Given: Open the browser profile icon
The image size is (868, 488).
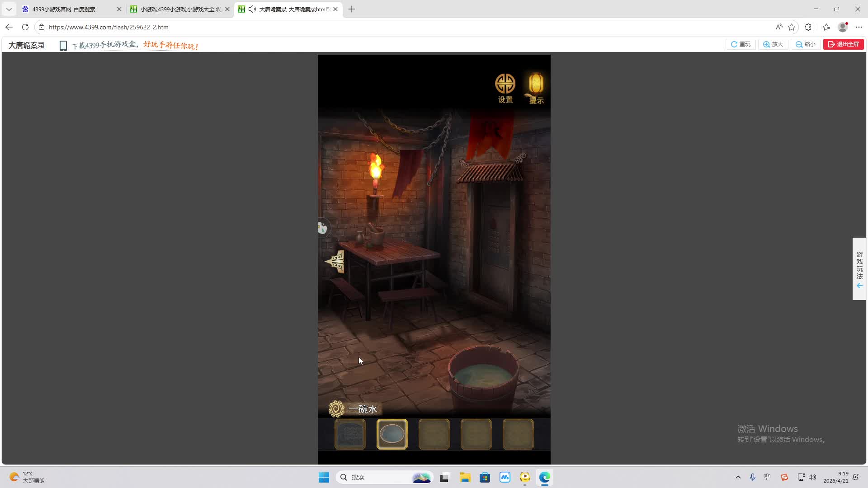Looking at the screenshot, I should point(843,27).
